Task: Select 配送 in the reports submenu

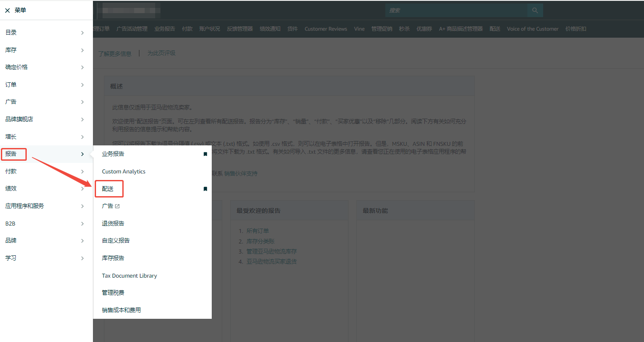Action: tap(108, 189)
